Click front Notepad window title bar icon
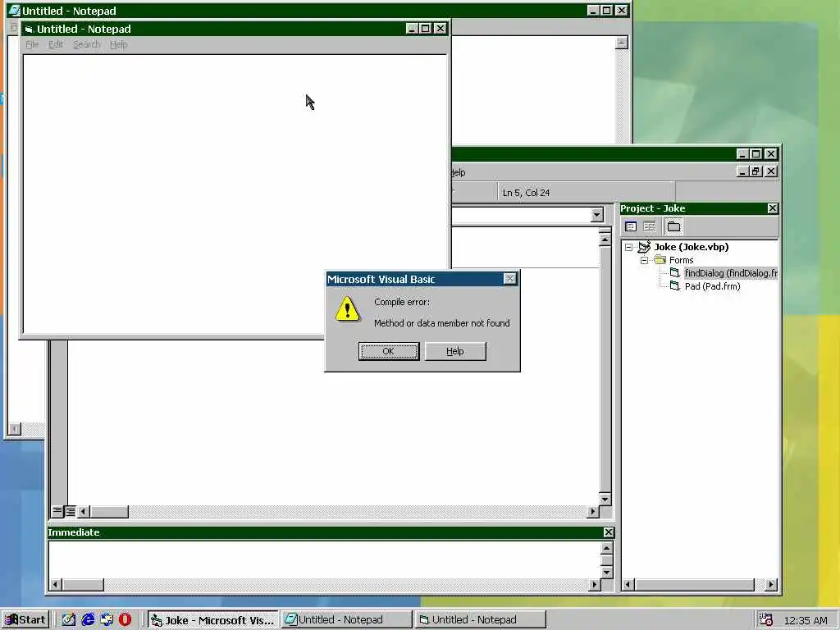 click(x=29, y=29)
